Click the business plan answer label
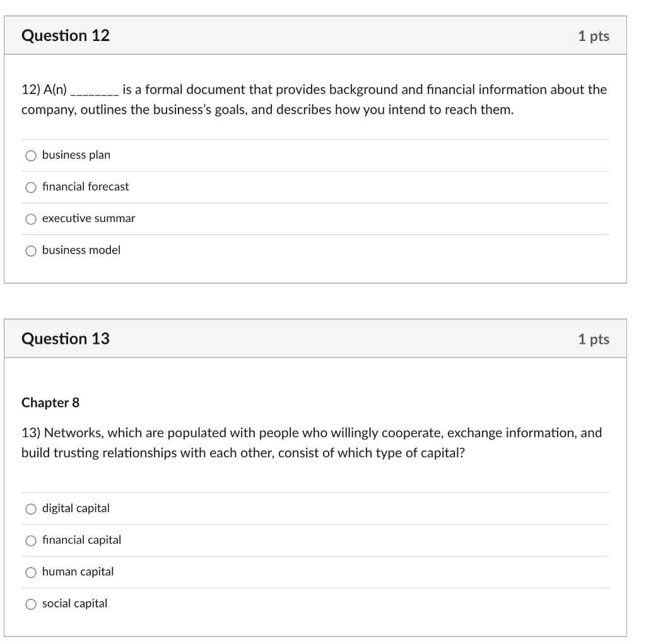This screenshot has width=646, height=644. click(75, 155)
